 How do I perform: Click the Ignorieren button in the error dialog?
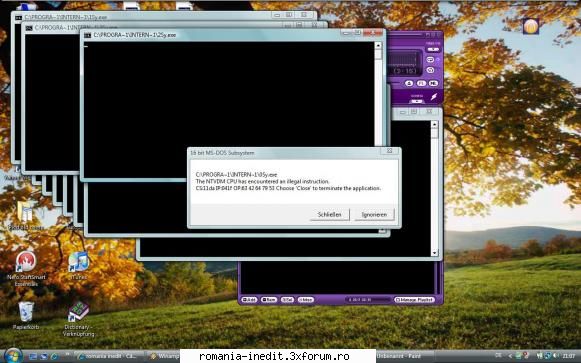coord(374,214)
